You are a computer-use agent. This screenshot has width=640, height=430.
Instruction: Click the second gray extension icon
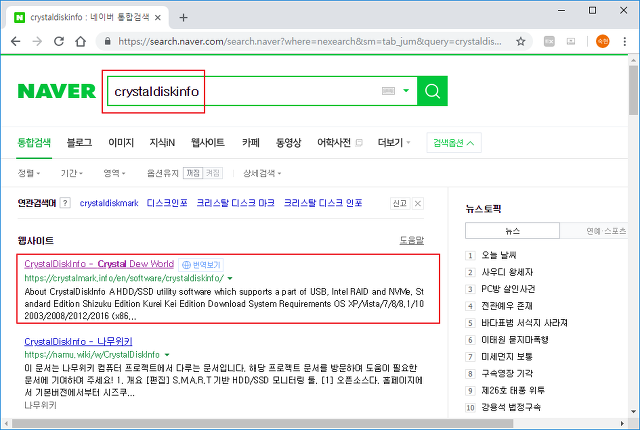coord(571,41)
